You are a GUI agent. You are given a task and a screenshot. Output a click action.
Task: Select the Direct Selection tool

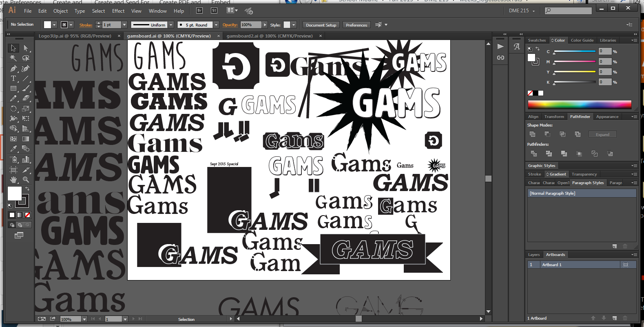point(26,48)
